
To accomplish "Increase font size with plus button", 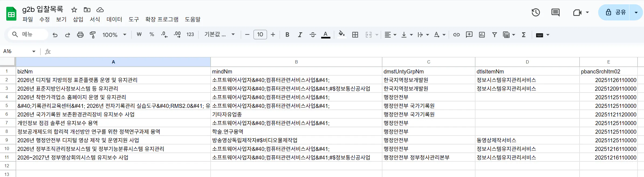I will click(273, 34).
